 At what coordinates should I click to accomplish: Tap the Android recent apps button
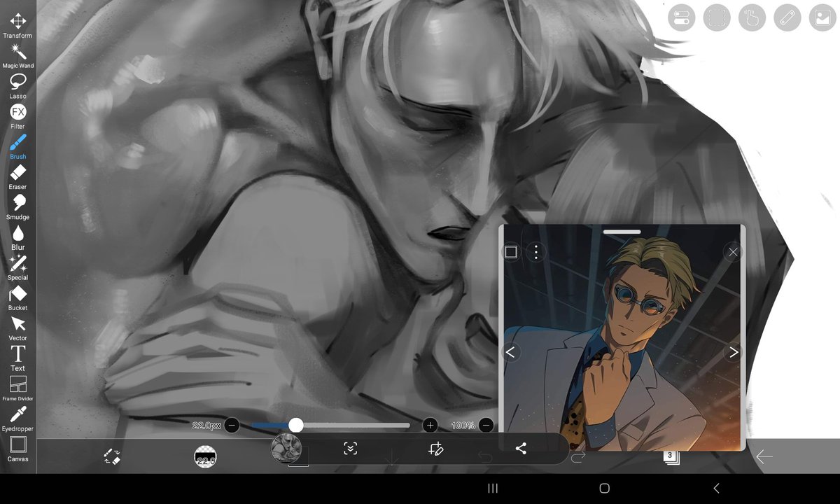coord(493,488)
